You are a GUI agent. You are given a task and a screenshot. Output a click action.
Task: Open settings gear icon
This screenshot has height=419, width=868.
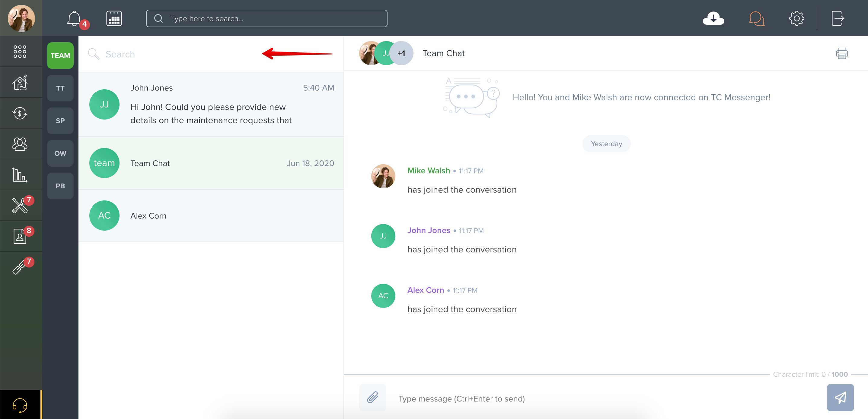pyautogui.click(x=796, y=18)
